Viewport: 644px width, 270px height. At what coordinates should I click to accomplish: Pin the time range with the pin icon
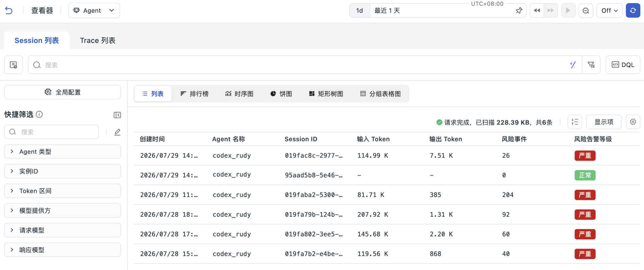click(519, 10)
